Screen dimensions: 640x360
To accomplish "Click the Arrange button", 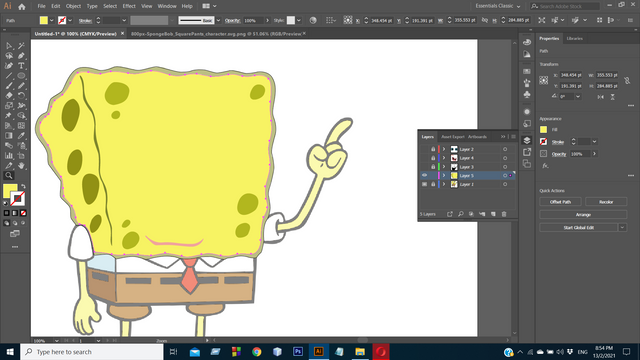I will pyautogui.click(x=583, y=215).
